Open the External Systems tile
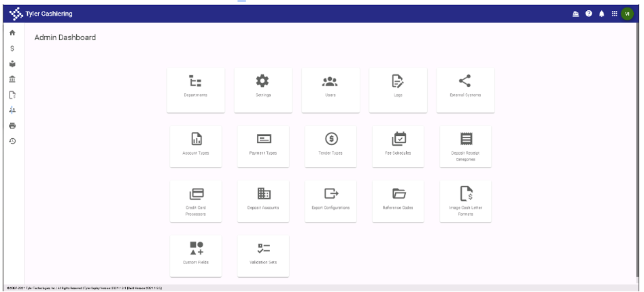Image resolution: width=644 pixels, height=292 pixels. pyautogui.click(x=465, y=91)
